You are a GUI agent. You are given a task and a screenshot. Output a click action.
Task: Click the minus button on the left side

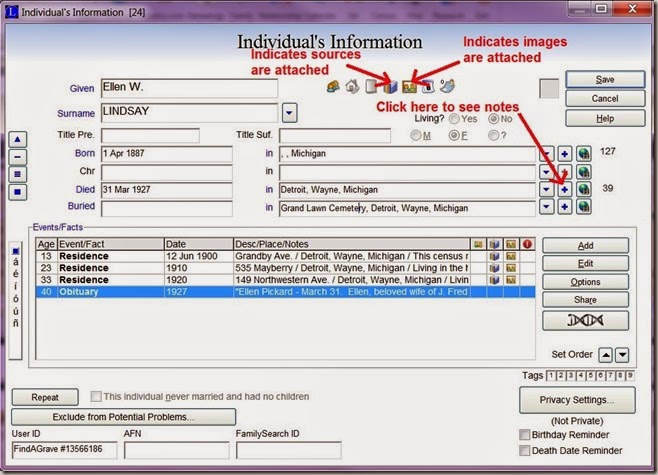pyautogui.click(x=17, y=157)
